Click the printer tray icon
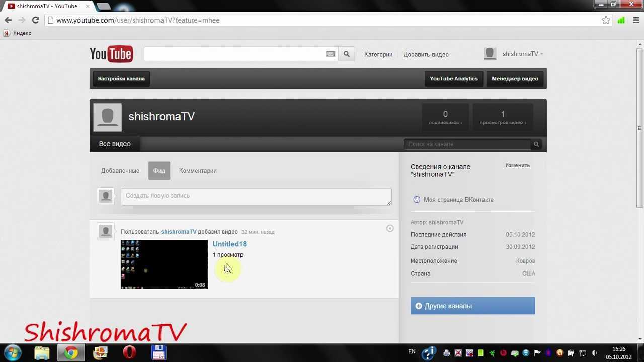This screenshot has width=644, height=362. [446, 353]
